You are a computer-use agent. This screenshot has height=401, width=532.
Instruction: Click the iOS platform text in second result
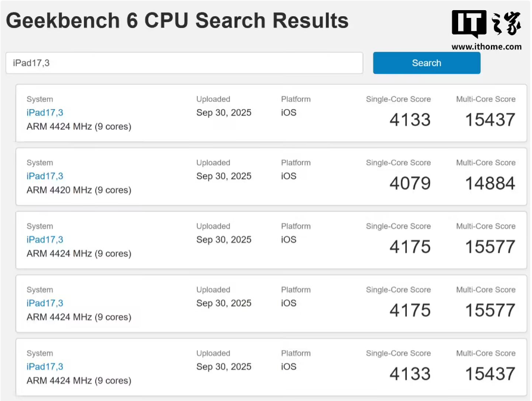(x=289, y=176)
